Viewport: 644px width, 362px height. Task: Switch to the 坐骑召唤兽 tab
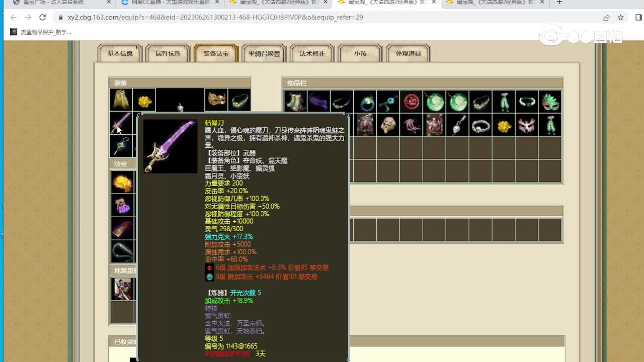264,53
